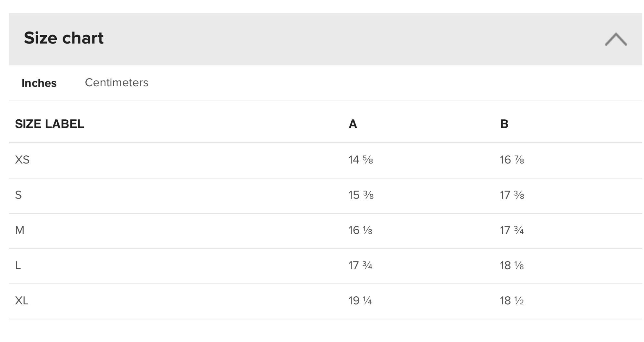The image size is (644, 342).
Task: Click the L A value 17 3/4
Action: point(360,266)
